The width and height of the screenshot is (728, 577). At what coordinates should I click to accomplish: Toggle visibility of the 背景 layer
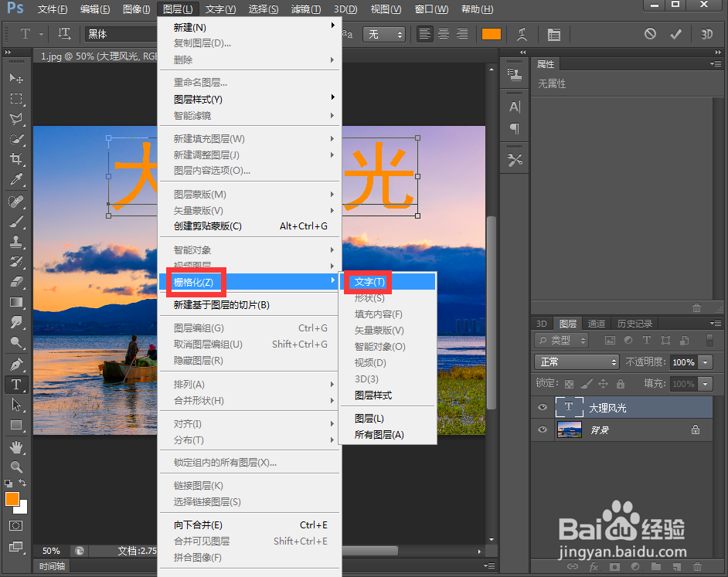[x=542, y=429]
